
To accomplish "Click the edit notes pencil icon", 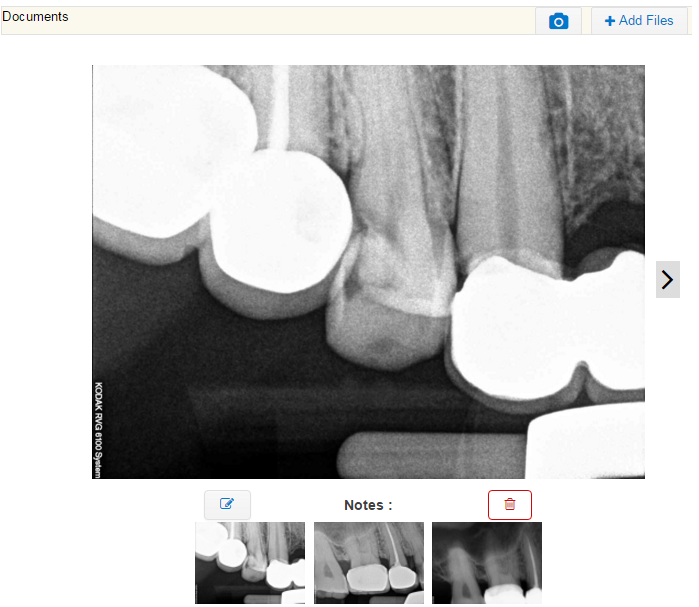I will coord(227,504).
